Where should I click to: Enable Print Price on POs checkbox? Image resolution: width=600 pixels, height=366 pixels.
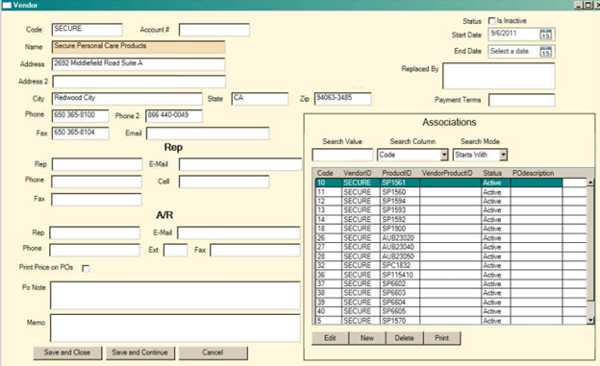point(86,268)
